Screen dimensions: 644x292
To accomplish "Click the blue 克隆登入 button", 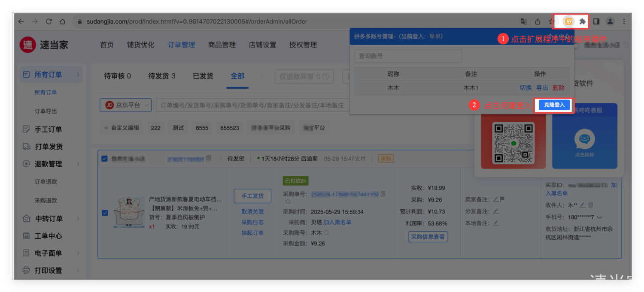I will pyautogui.click(x=554, y=105).
